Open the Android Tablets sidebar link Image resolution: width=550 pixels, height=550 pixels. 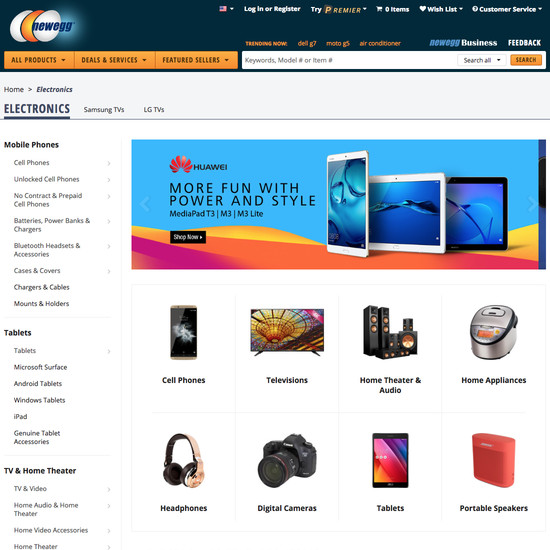tap(38, 384)
